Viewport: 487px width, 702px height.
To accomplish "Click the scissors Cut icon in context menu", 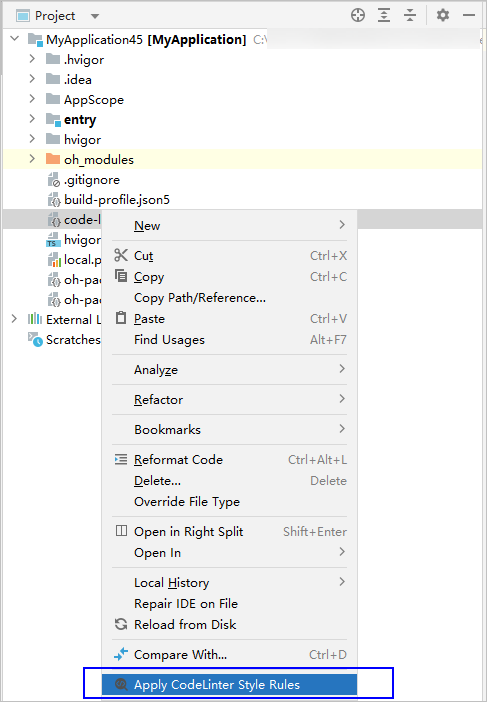I will (x=121, y=255).
